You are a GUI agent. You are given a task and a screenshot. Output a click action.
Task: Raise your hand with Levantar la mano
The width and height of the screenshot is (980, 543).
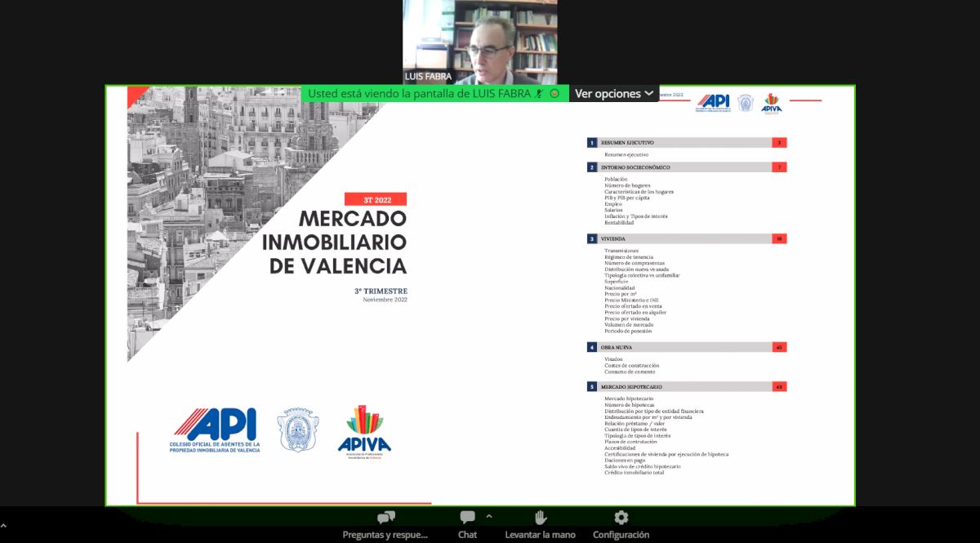point(540,523)
